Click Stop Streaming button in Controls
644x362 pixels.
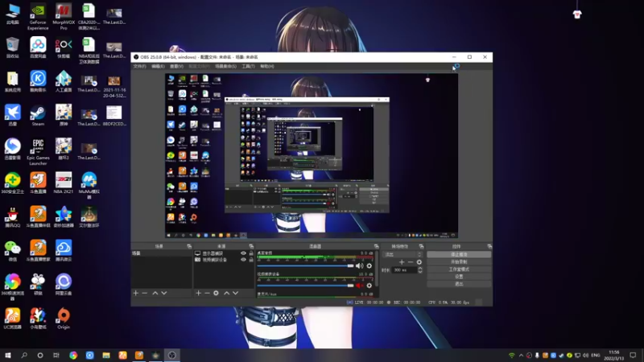(x=459, y=254)
